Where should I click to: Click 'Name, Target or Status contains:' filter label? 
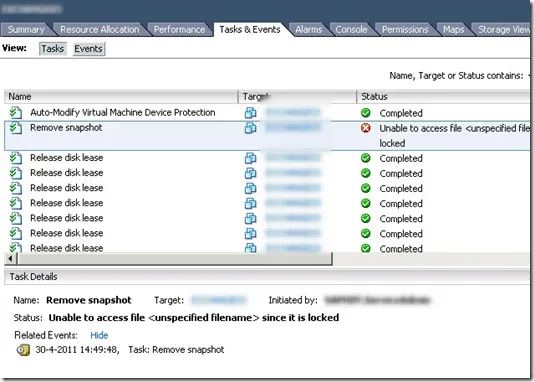[x=456, y=76]
